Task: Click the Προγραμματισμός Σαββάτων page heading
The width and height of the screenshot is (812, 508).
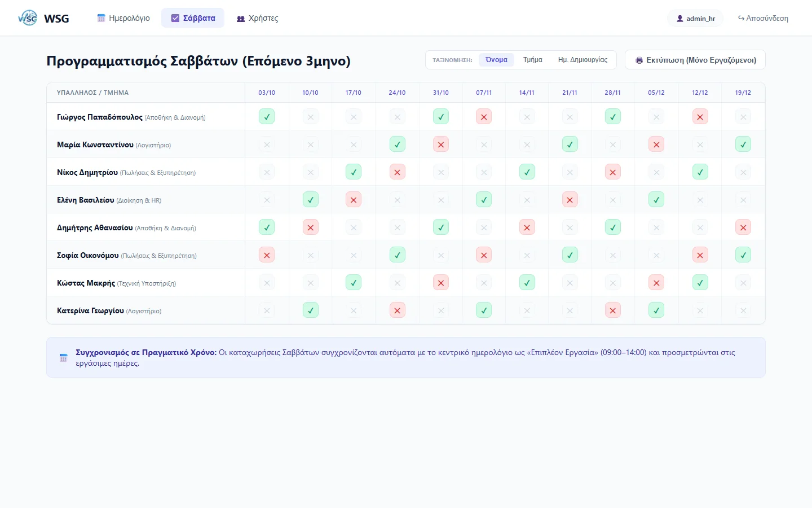Action: pyautogui.click(x=198, y=61)
